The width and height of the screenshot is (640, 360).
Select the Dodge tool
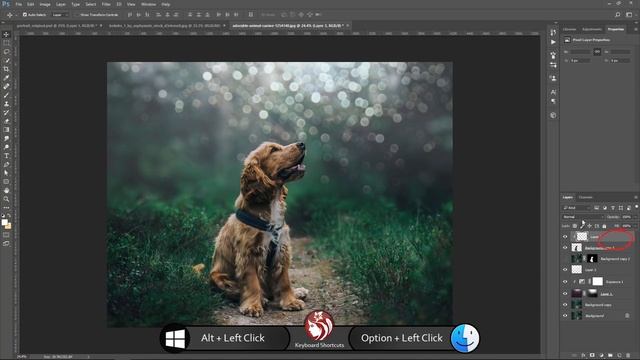6,147
